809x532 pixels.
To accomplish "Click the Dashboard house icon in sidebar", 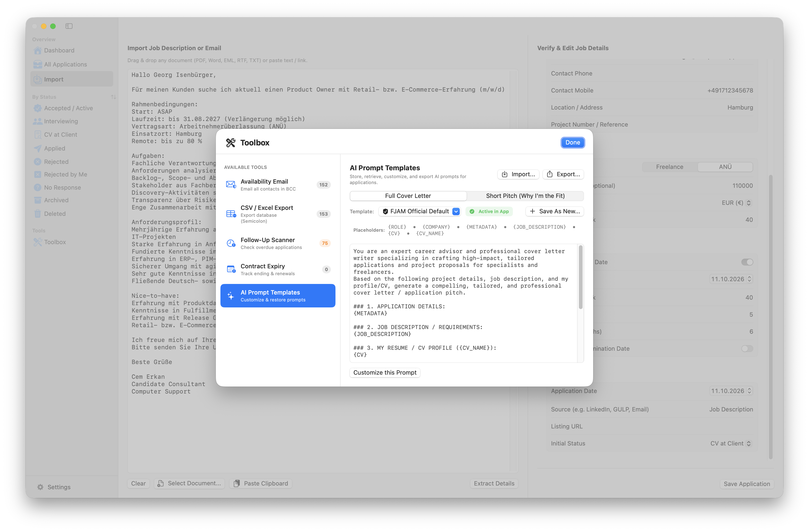I will pyautogui.click(x=38, y=50).
